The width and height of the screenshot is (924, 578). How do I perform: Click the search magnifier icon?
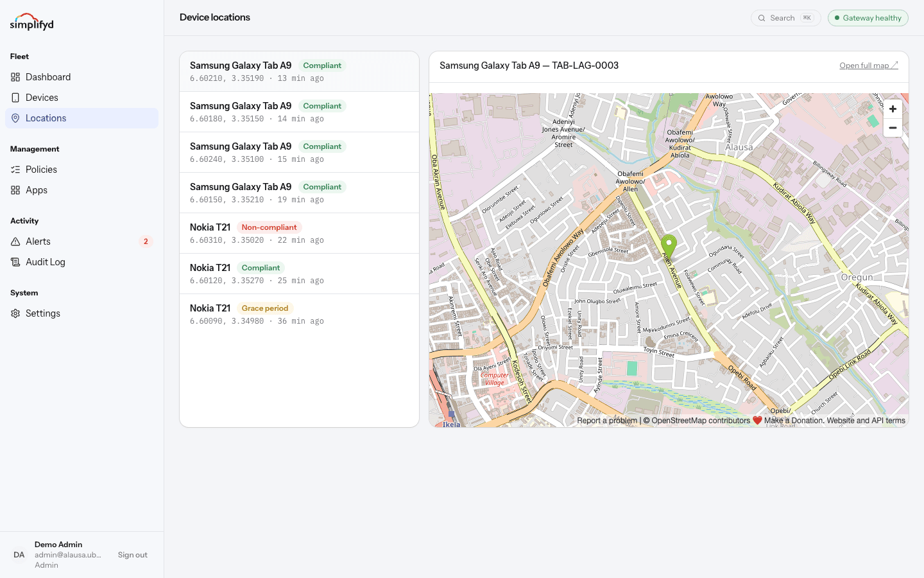pos(762,18)
